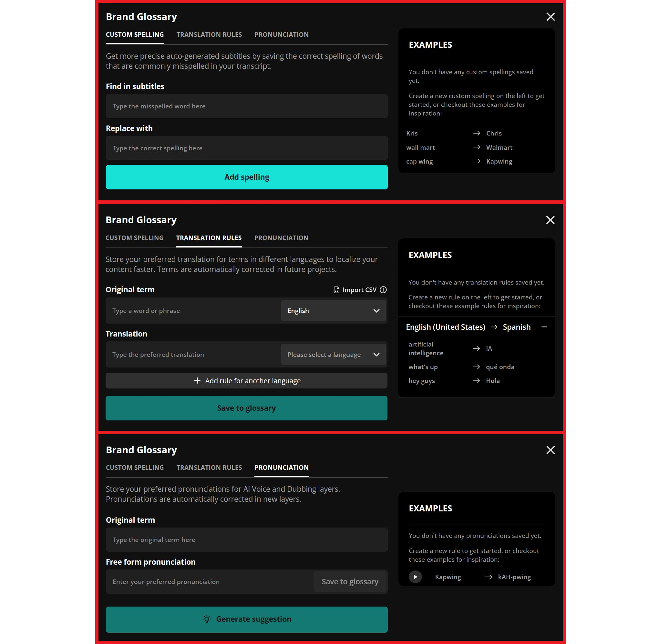Screen dimensions: 659x644
Task: Click the Import CSV document icon
Action: coord(336,289)
